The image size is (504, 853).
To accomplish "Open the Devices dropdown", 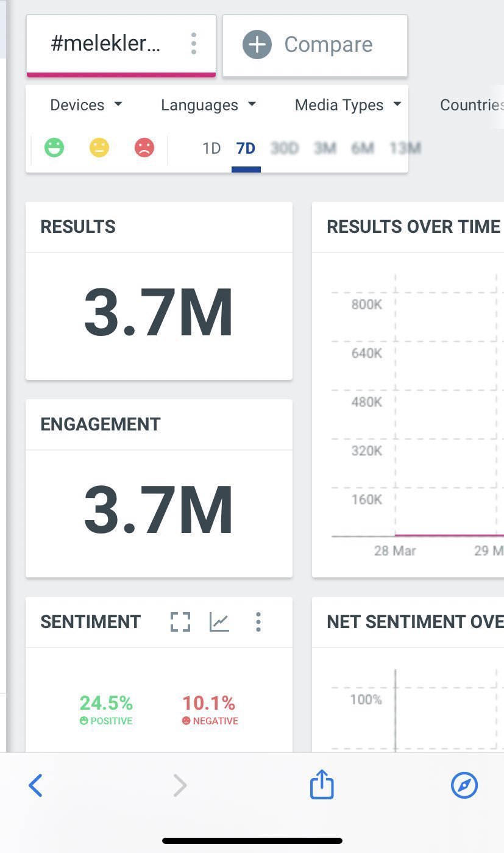I will [x=86, y=105].
